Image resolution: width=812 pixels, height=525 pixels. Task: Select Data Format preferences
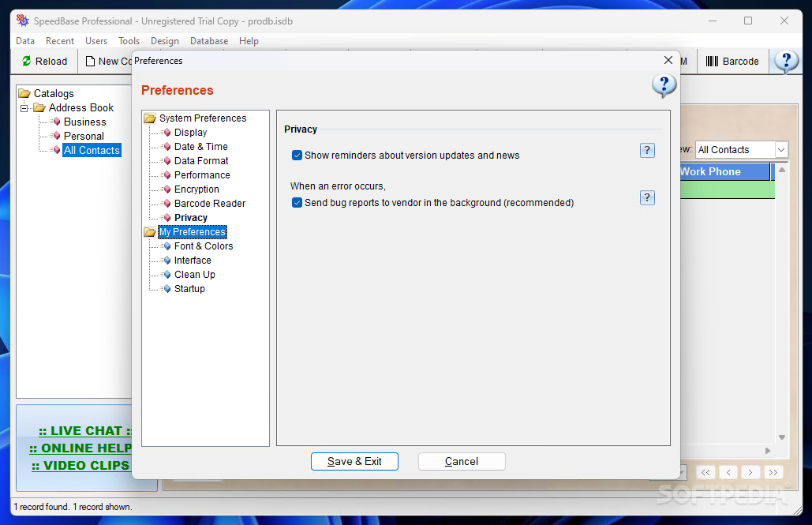click(201, 161)
